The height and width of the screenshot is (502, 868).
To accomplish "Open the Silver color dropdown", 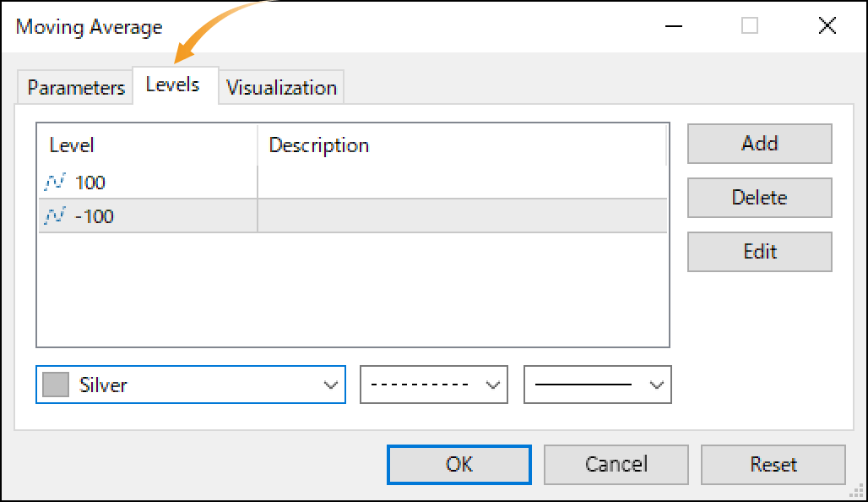I will [x=191, y=385].
